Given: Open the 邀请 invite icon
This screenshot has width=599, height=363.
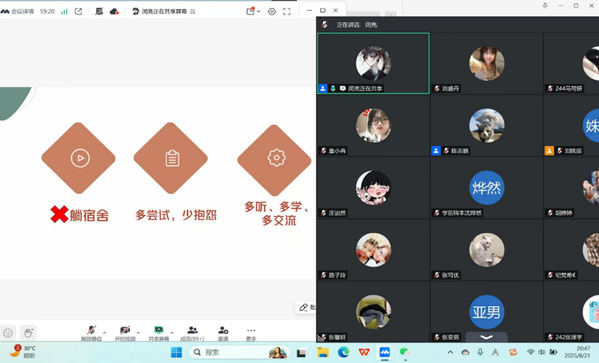Looking at the screenshot, I should (x=223, y=333).
